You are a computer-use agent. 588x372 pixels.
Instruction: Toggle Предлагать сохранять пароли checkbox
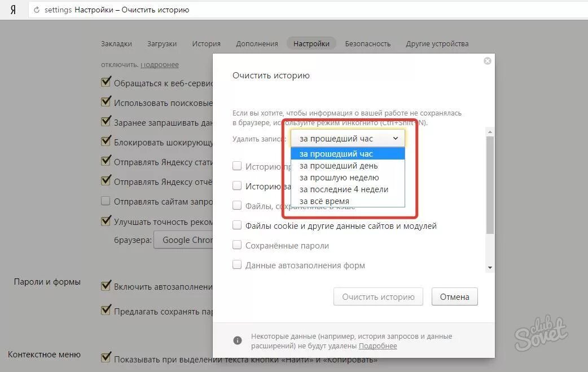106,310
